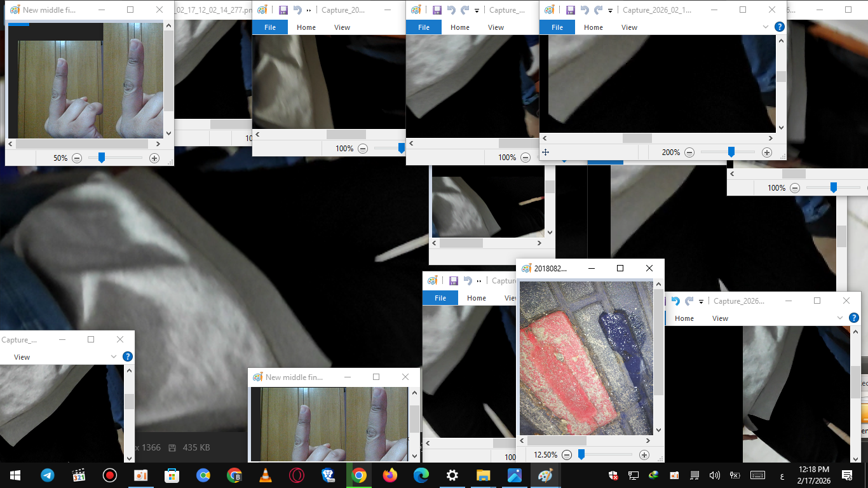Collapse the ribbon chevron in the 200% zoom Paint window
This screenshot has width=868, height=488.
pyautogui.click(x=766, y=27)
